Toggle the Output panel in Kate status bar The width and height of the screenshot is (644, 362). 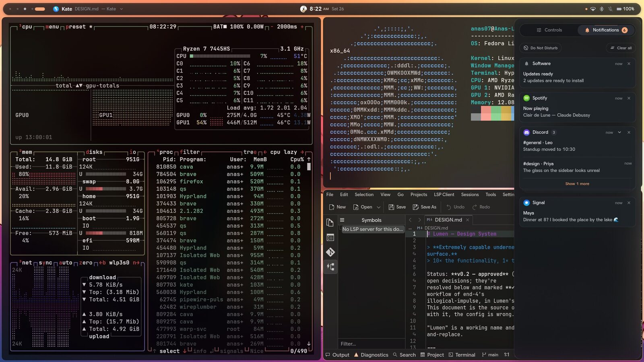pyautogui.click(x=337, y=355)
